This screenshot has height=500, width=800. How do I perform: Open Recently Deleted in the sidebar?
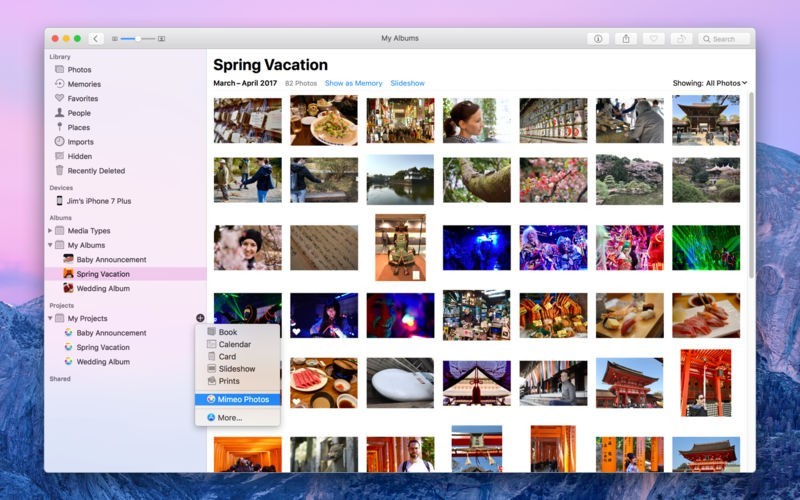click(96, 171)
